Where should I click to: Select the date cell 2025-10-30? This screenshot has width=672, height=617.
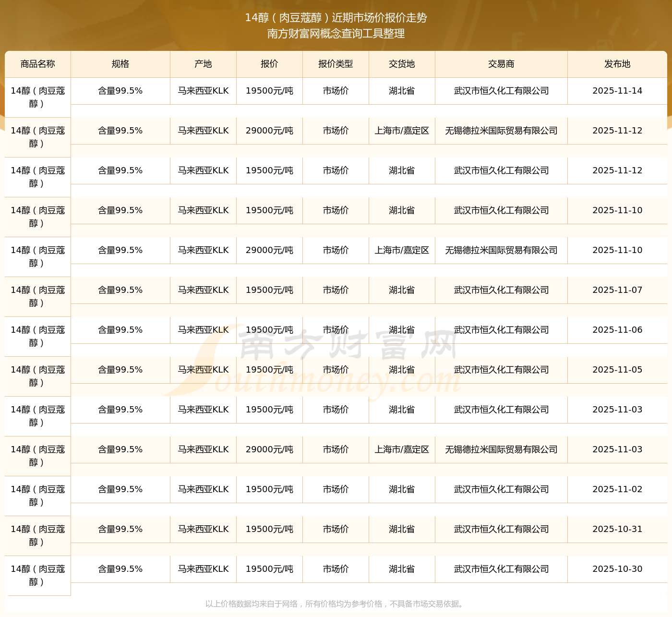pyautogui.click(x=617, y=569)
